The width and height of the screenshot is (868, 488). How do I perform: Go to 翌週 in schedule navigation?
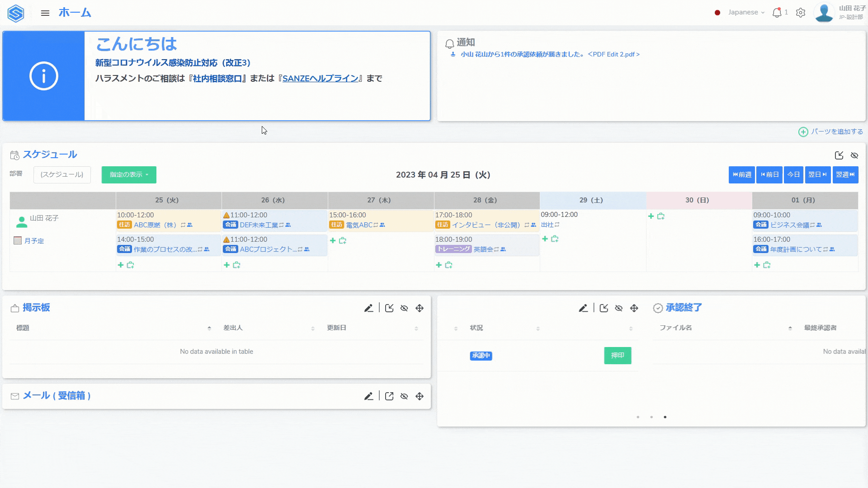(x=845, y=175)
